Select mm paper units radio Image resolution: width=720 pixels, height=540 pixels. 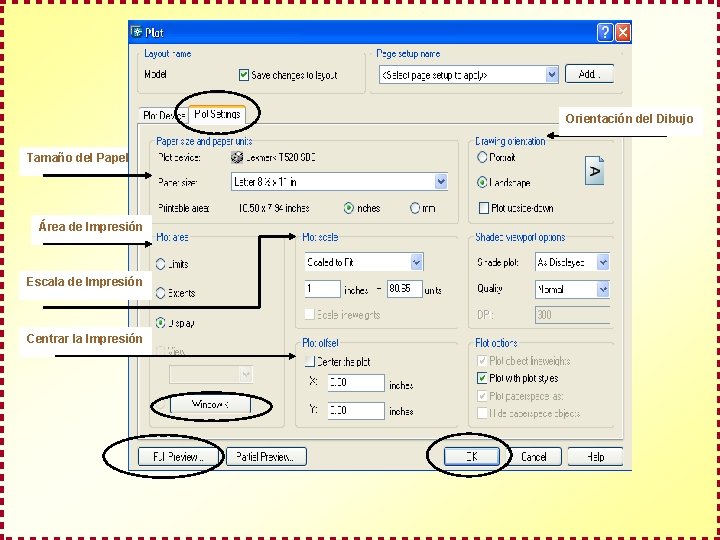(x=415, y=208)
